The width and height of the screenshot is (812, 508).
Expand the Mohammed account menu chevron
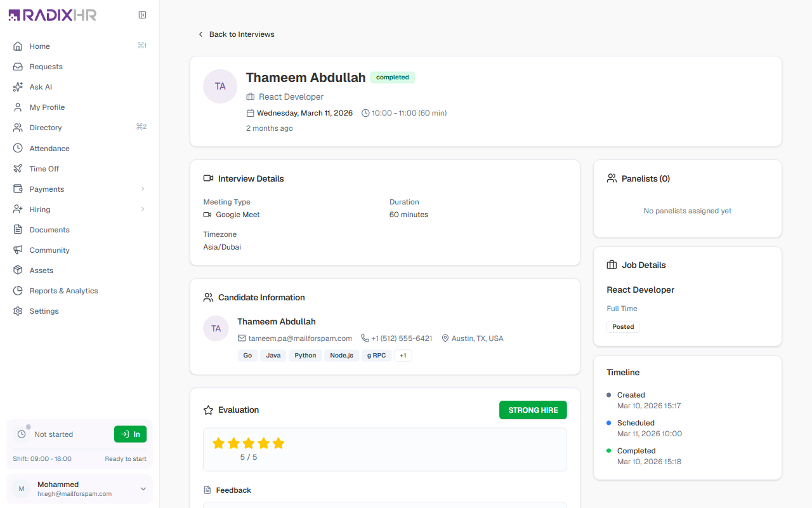coord(143,489)
